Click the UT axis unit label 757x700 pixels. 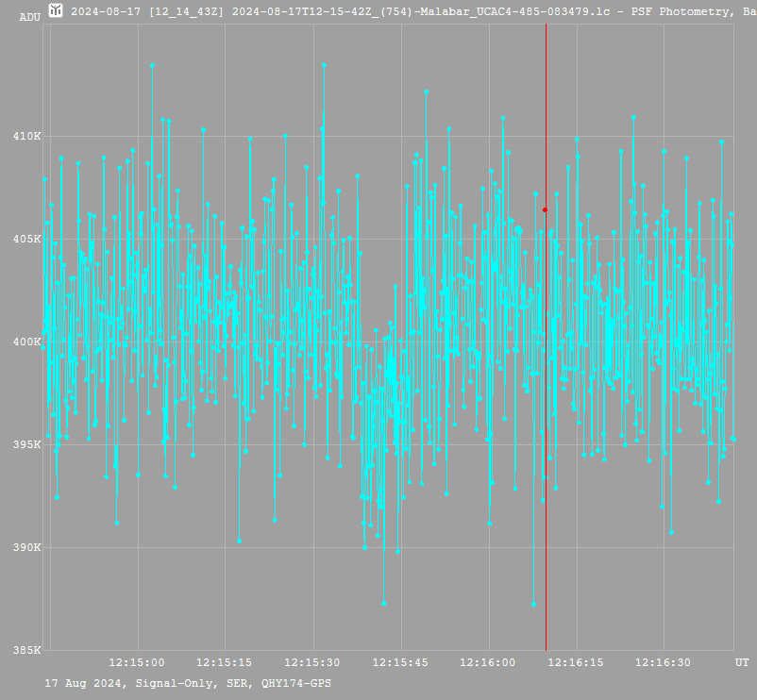742,662
